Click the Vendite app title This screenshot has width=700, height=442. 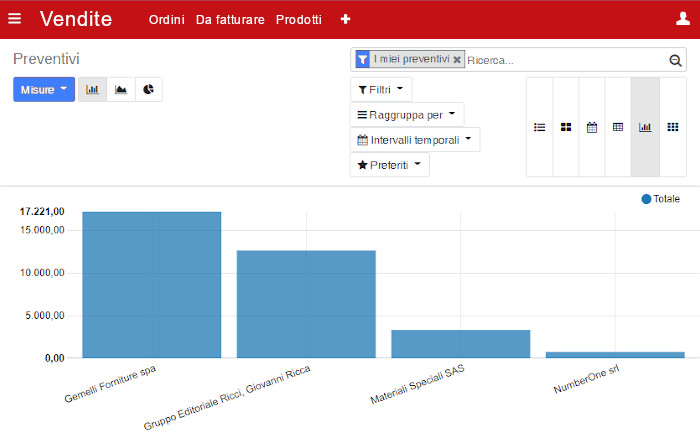pyautogui.click(x=76, y=19)
